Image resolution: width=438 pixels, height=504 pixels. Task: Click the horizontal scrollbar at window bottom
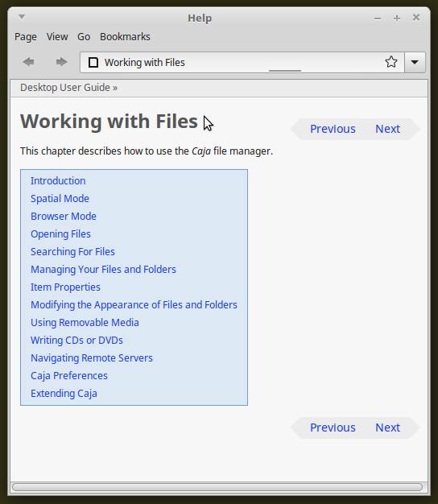pos(217,487)
